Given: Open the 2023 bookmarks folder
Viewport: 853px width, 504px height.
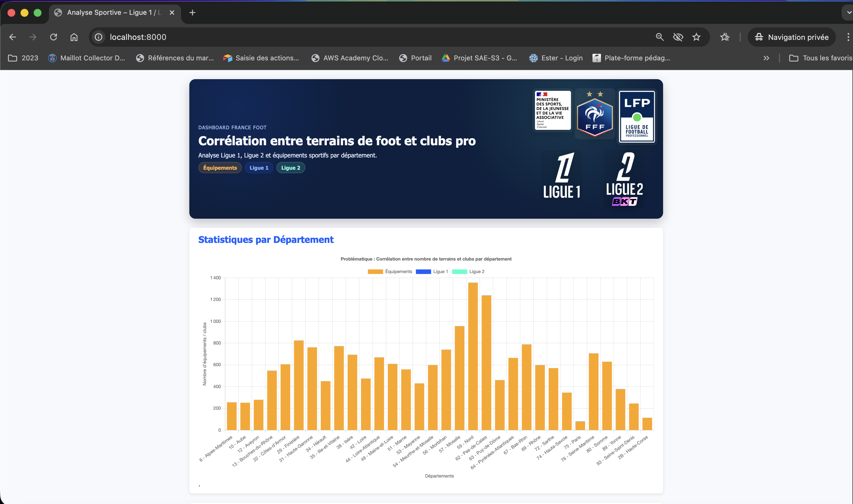Looking at the screenshot, I should [x=23, y=58].
